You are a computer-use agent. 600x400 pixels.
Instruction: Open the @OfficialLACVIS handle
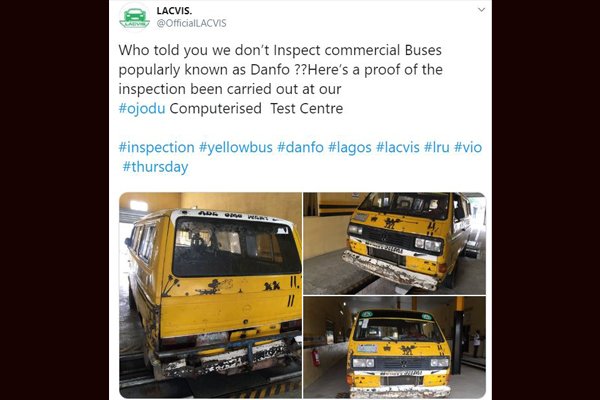(191, 23)
